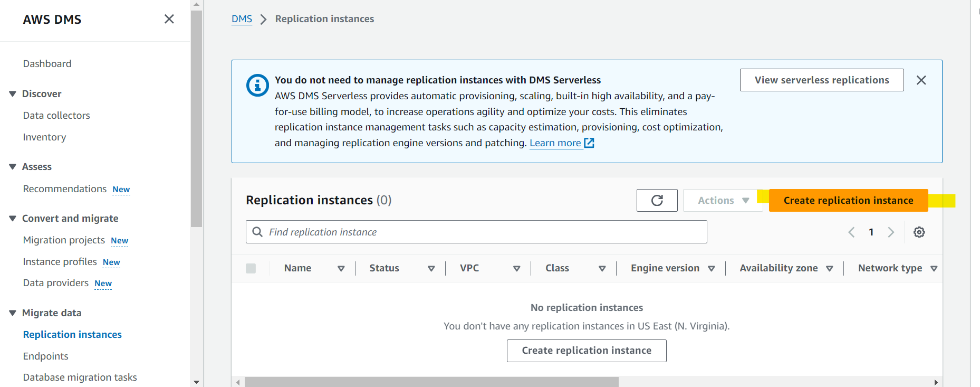Follow the Learn more link
Viewport: 980px width, 387px height.
(x=555, y=143)
